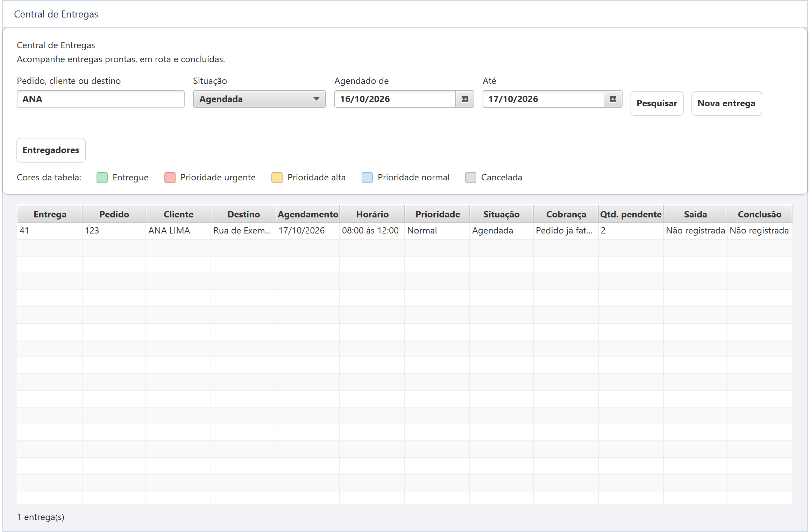
Task: Open calendar picker for Até date
Action: pos(613,99)
